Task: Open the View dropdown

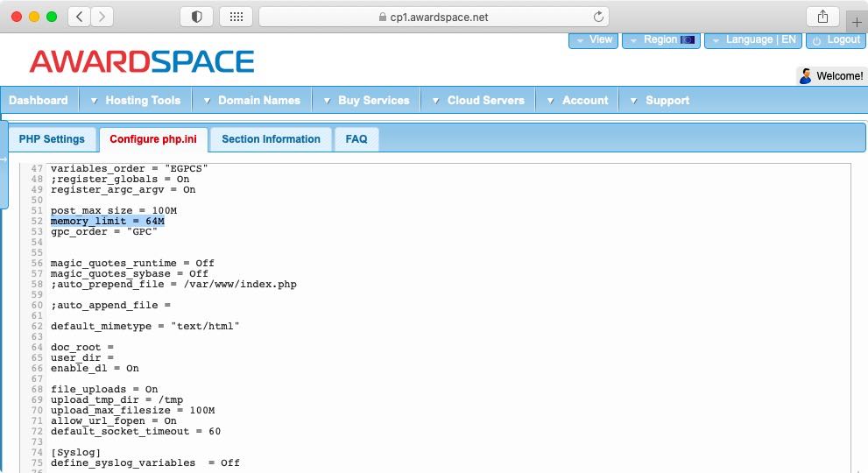Action: pyautogui.click(x=594, y=40)
